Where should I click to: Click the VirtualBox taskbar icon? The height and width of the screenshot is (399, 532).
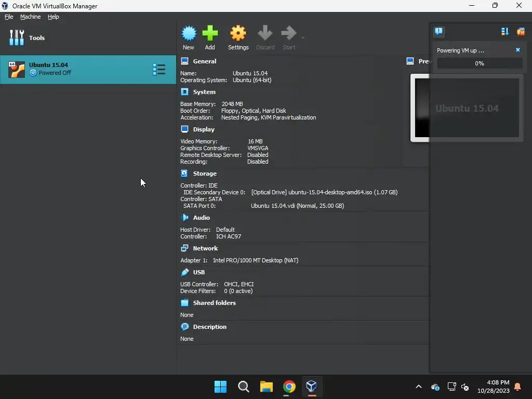(312, 387)
